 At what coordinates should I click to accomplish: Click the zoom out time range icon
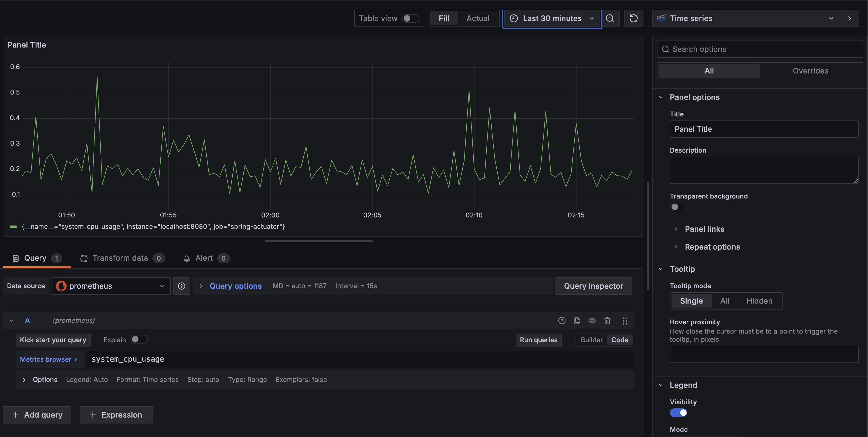coord(610,18)
